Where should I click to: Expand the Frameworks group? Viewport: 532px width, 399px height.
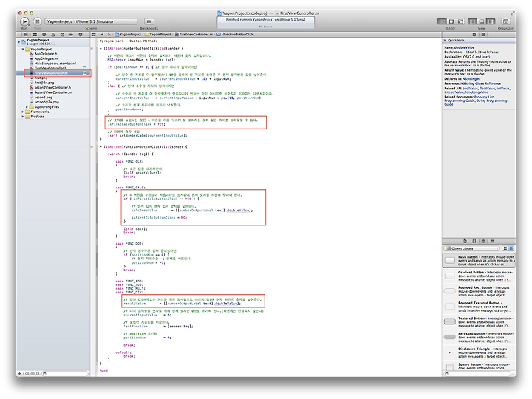[23, 112]
